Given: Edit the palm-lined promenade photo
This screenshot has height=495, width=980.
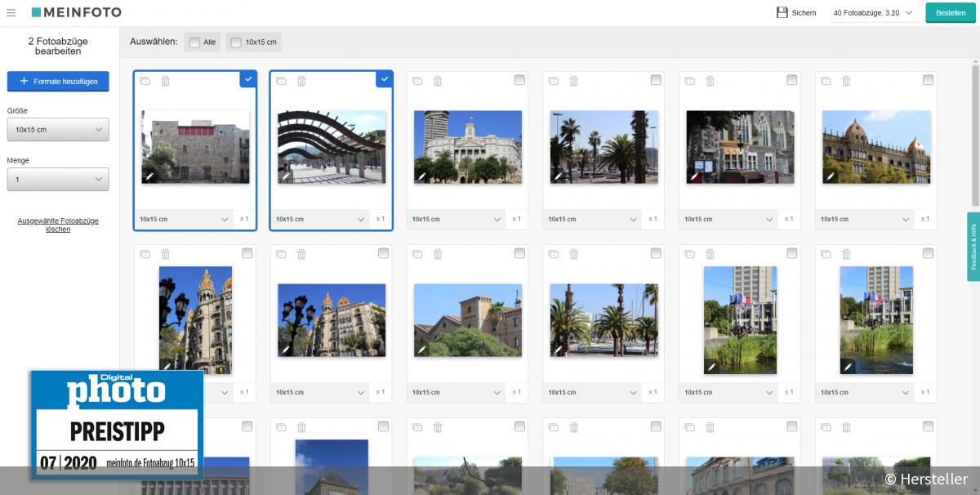Looking at the screenshot, I should pos(559,176).
